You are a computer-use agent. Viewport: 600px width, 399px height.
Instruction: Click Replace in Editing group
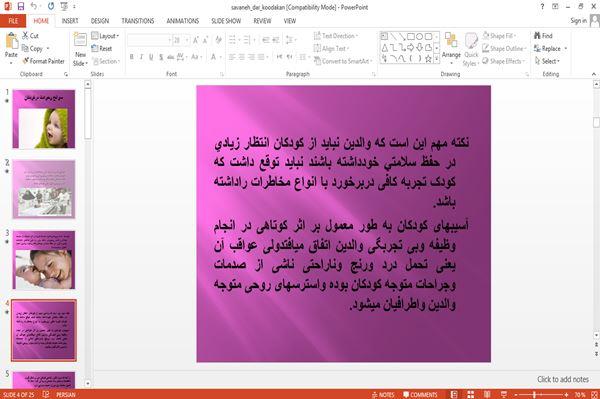point(550,49)
